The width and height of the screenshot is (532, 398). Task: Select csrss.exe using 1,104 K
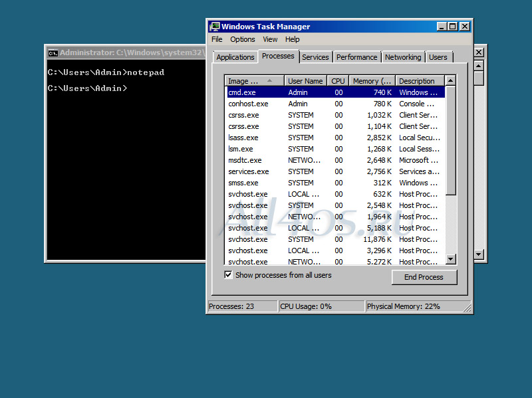coord(336,126)
